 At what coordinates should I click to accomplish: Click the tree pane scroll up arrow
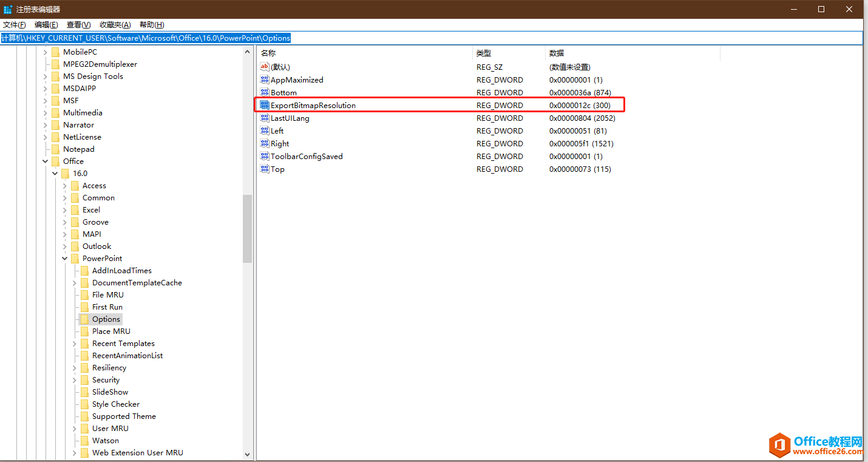pos(247,52)
